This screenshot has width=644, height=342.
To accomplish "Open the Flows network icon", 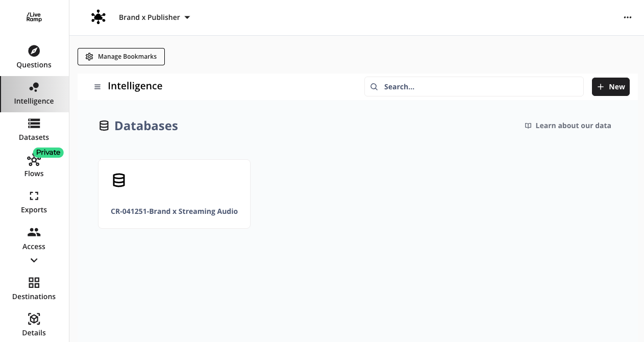I will tap(33, 161).
